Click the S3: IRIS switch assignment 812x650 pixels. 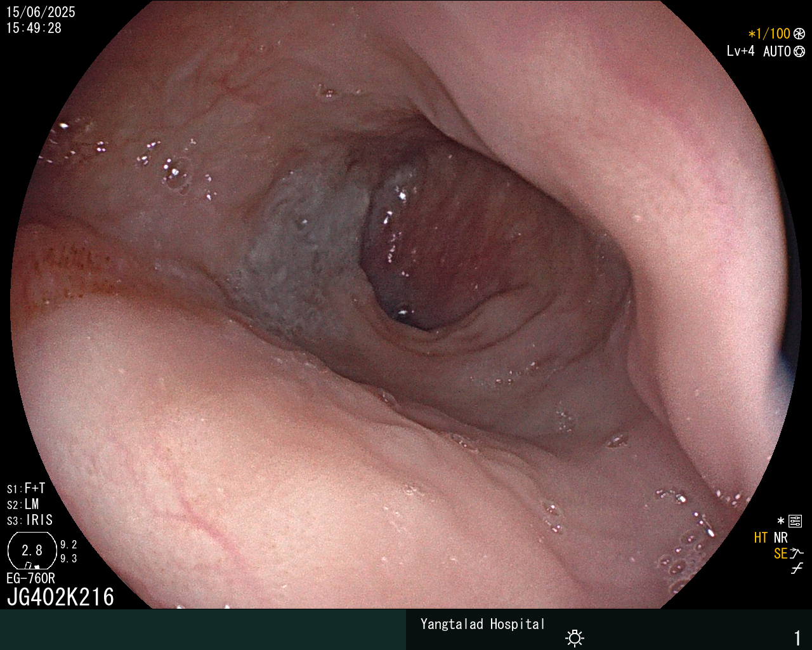[30, 520]
